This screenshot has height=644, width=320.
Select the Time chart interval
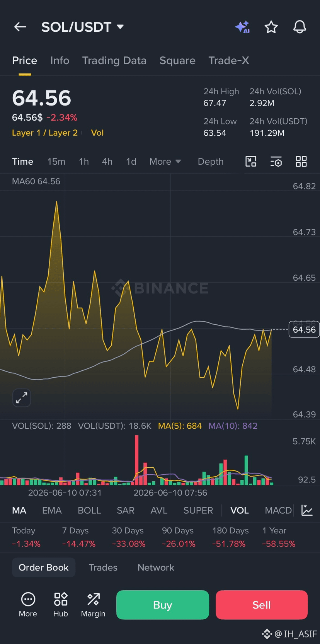coord(22,162)
